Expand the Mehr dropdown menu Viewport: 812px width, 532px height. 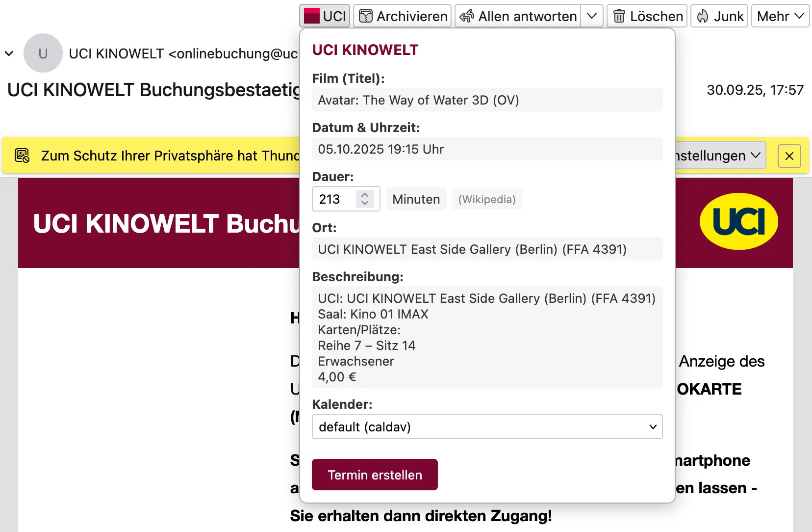(x=780, y=16)
